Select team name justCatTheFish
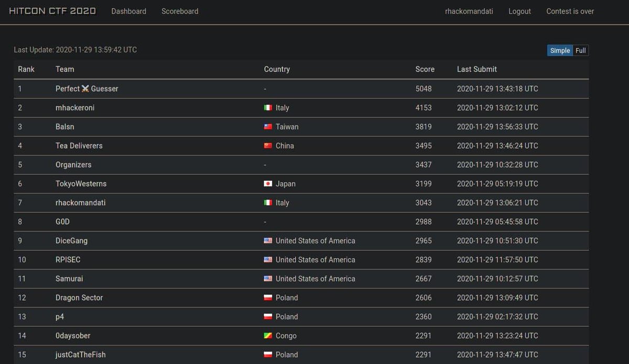The image size is (629, 364). coord(81,355)
